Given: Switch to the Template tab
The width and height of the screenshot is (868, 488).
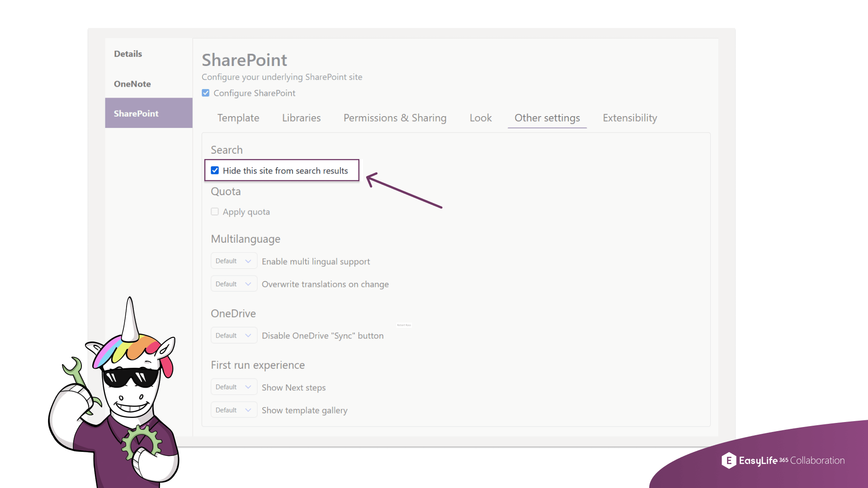Looking at the screenshot, I should (238, 118).
